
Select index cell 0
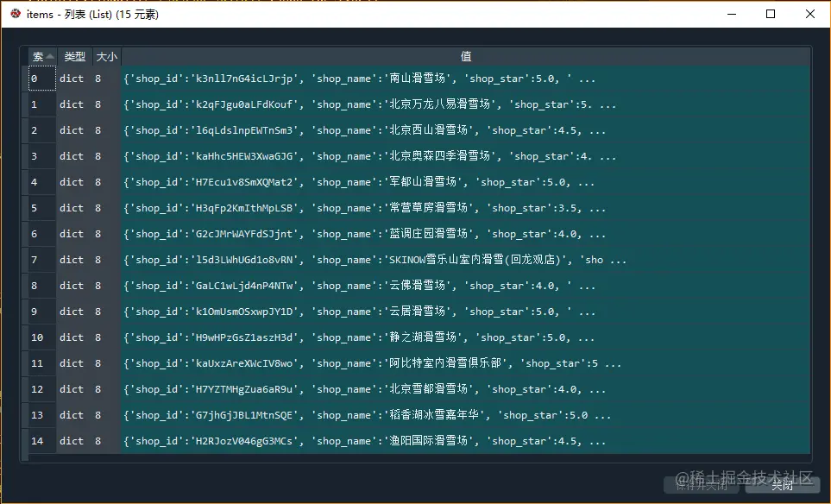(x=42, y=79)
